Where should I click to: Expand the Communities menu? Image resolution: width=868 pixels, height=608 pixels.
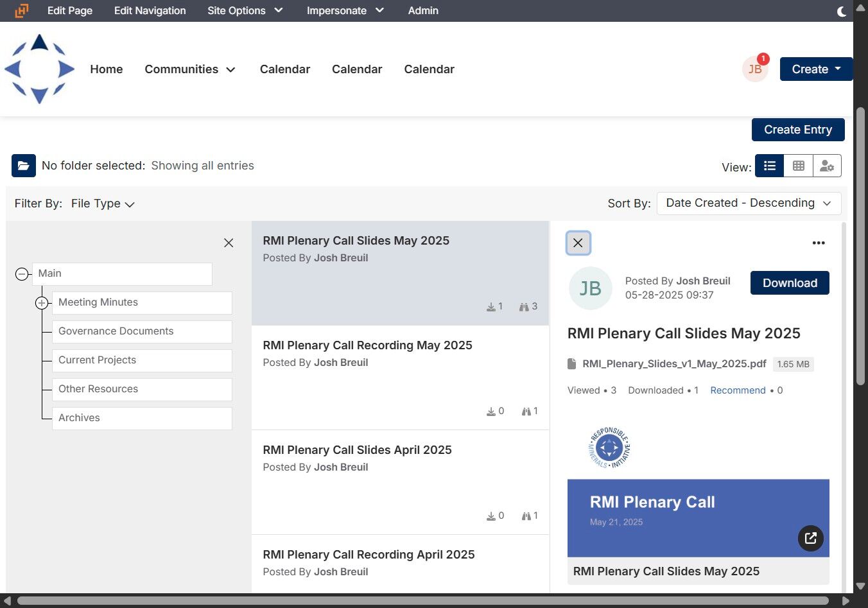point(190,69)
